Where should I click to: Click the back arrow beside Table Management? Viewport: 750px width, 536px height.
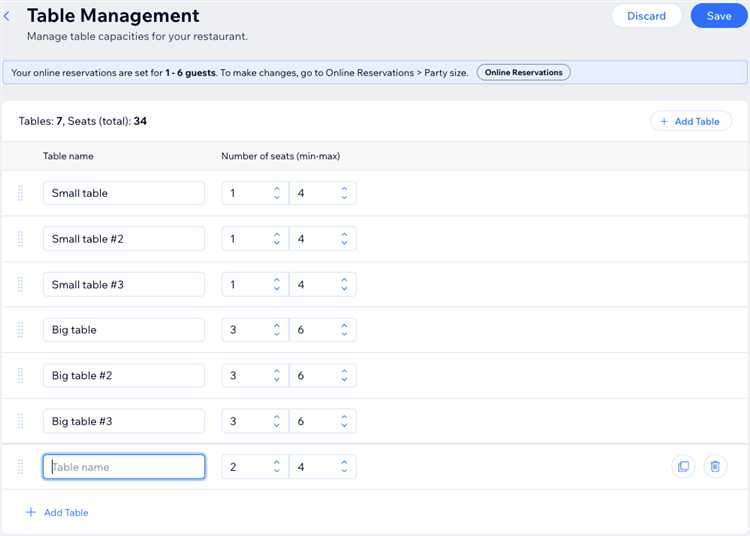click(7, 16)
